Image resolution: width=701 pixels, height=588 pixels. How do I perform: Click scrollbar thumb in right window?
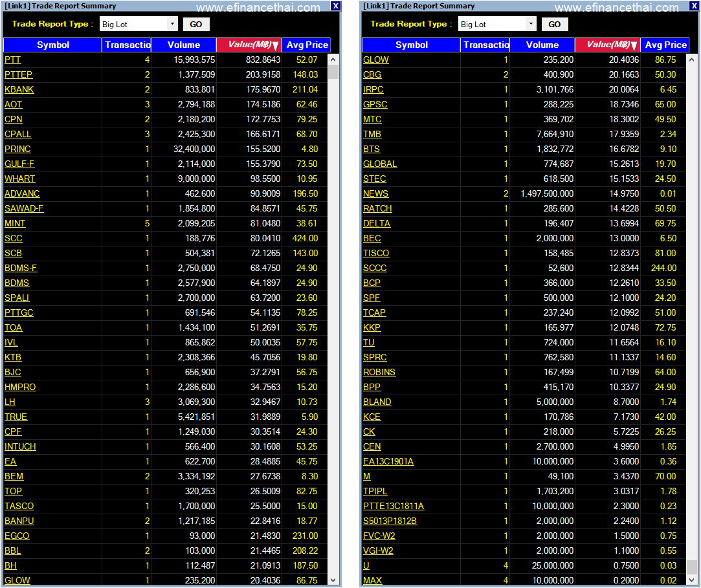pyautogui.click(x=691, y=567)
